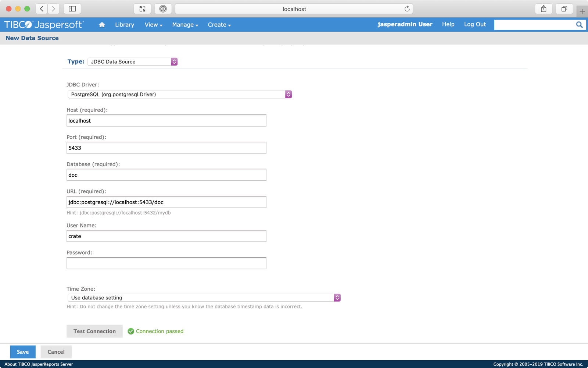Image resolution: width=588 pixels, height=368 pixels.
Task: Toggle the browser sidebar icon
Action: 72,9
